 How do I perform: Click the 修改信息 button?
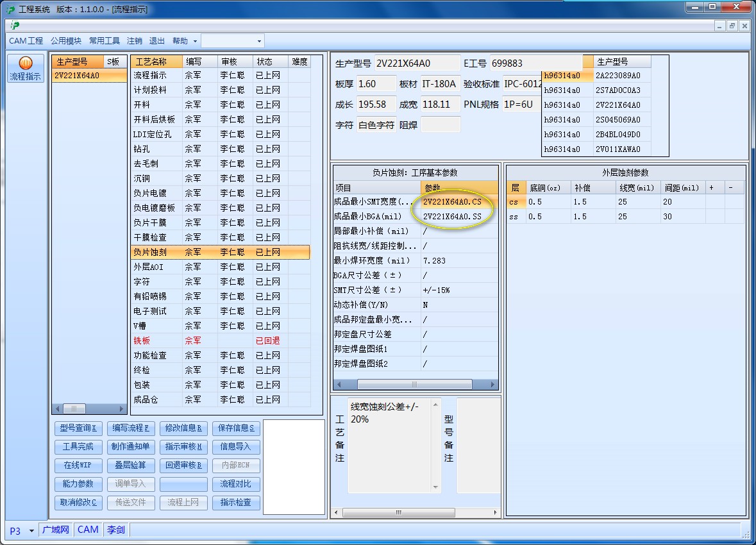tap(183, 428)
